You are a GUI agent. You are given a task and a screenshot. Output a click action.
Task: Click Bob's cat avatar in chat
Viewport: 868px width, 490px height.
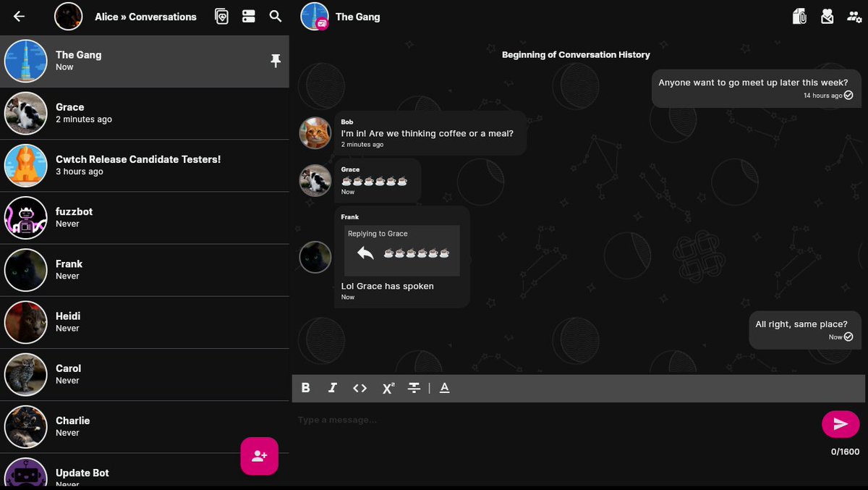pyautogui.click(x=315, y=133)
